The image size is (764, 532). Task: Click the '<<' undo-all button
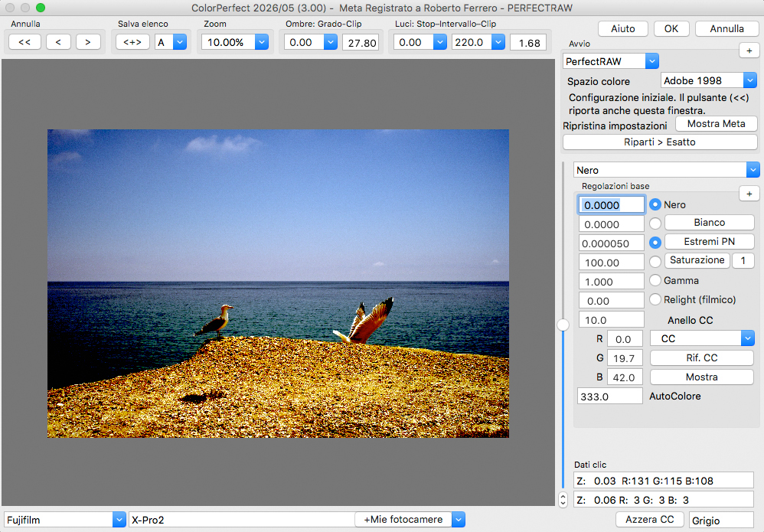24,42
